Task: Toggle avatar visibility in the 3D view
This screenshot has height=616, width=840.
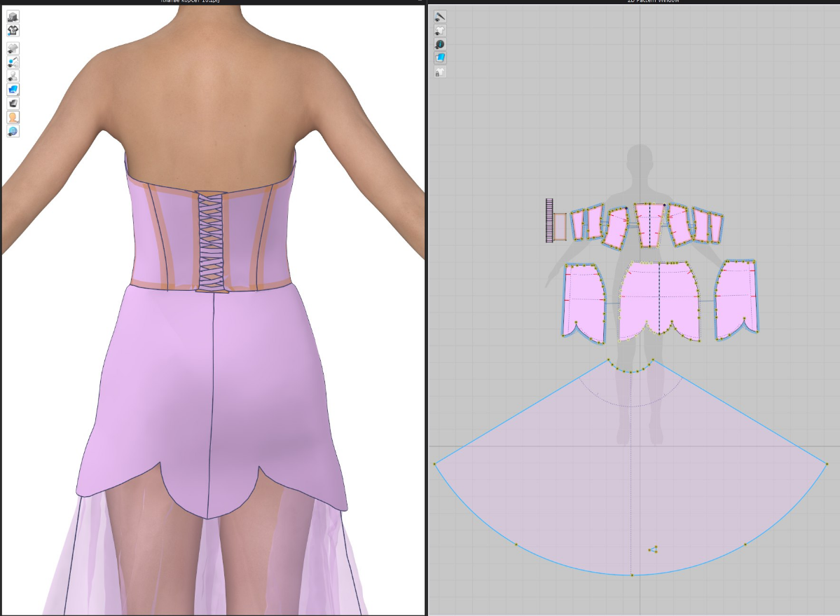Action: 13,76
